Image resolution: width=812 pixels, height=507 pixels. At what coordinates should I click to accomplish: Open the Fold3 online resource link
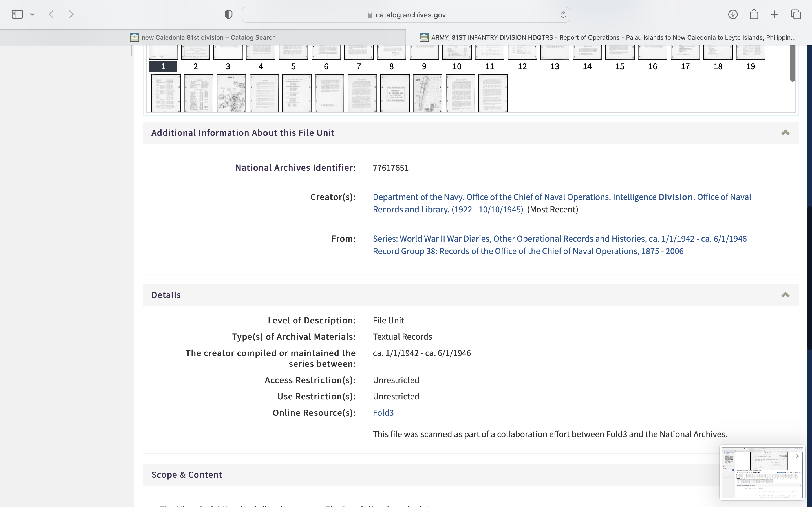383,413
